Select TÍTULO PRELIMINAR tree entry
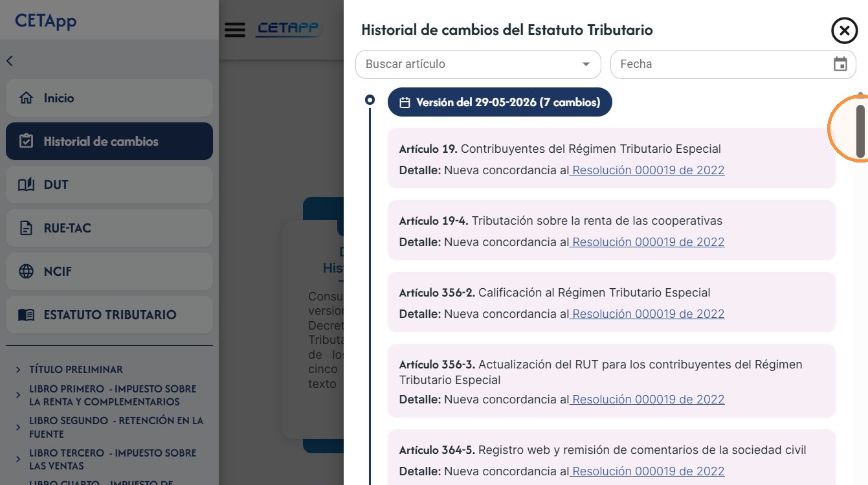This screenshot has height=485, width=868. 76,370
